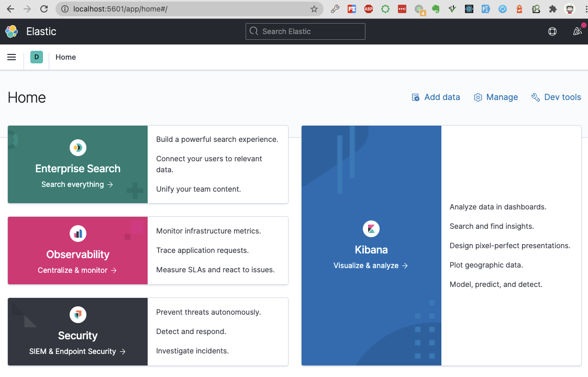Viewport: 588px width, 377px height.
Task: Open the hamburger navigation menu
Action: click(12, 57)
